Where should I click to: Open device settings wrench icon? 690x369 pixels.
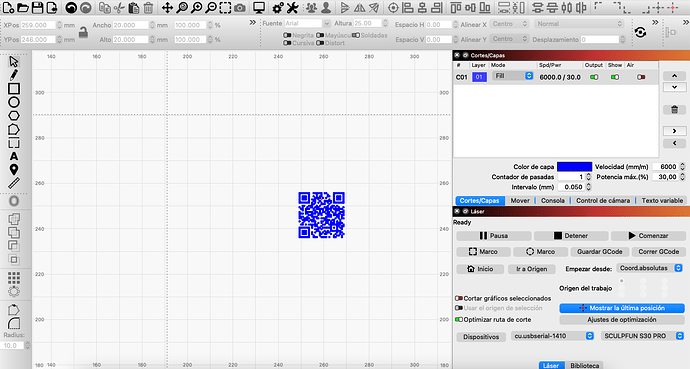(292, 7)
